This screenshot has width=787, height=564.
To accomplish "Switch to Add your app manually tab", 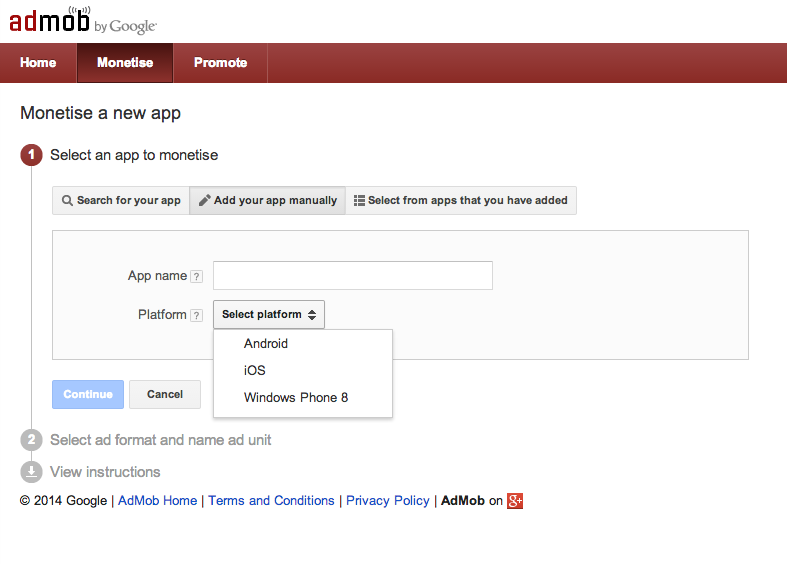I will (268, 200).
